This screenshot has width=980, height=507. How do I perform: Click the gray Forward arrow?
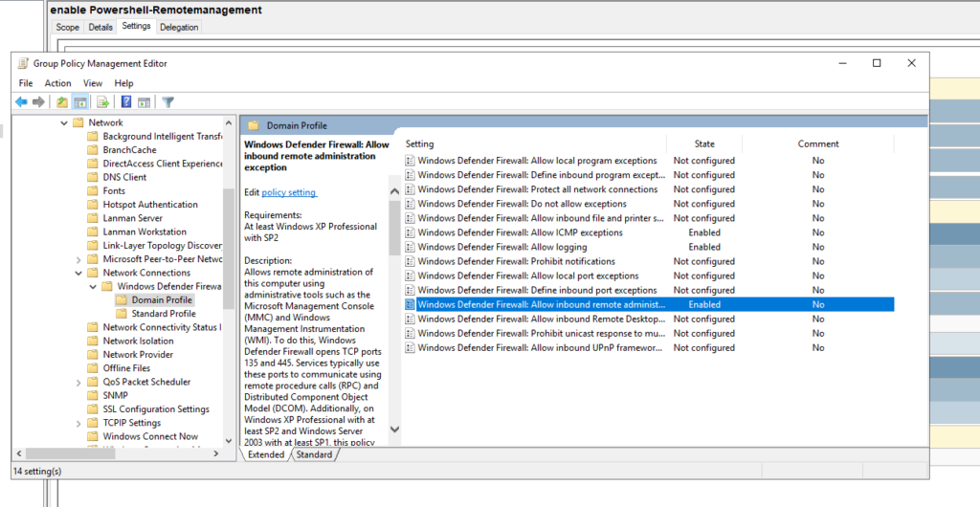[x=38, y=101]
